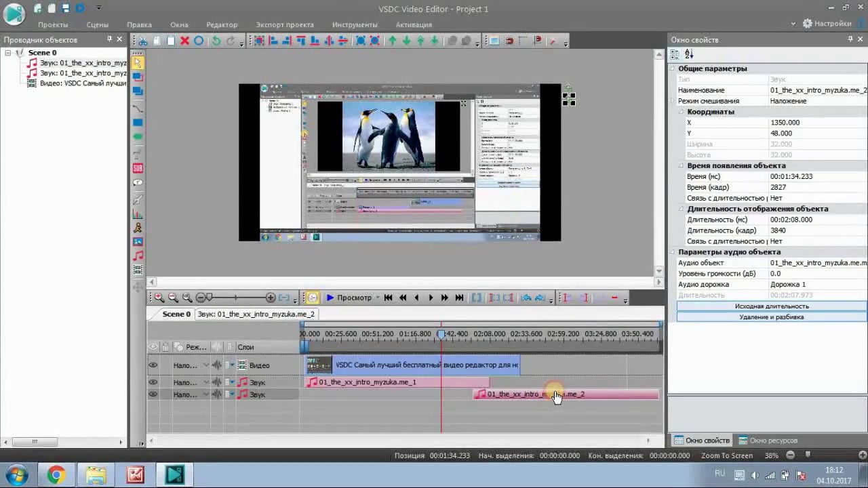
Task: Click the chart tool in left sidebar
Action: [x=138, y=214]
